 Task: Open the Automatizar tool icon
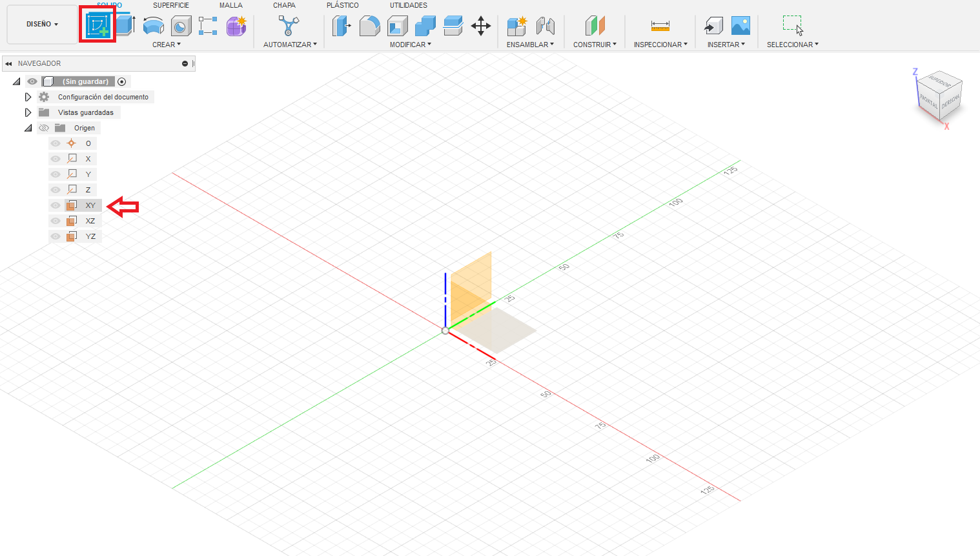tap(289, 26)
